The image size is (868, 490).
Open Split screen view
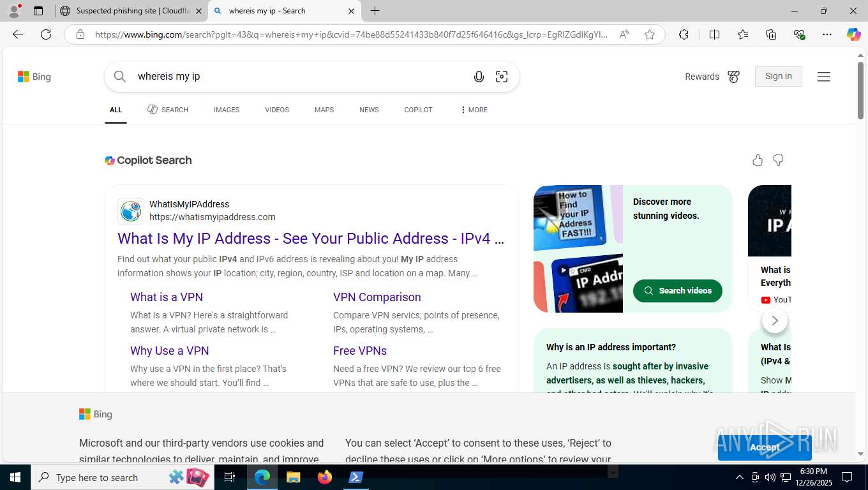[x=714, y=34]
